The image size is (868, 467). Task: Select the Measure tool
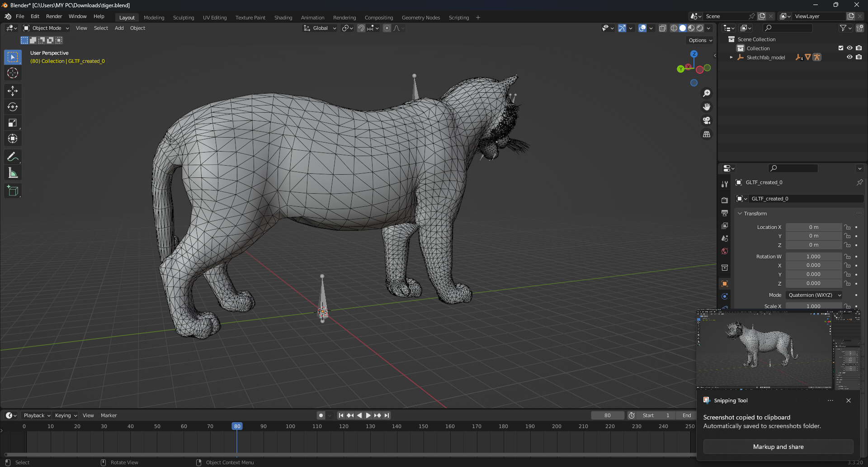[x=13, y=173]
